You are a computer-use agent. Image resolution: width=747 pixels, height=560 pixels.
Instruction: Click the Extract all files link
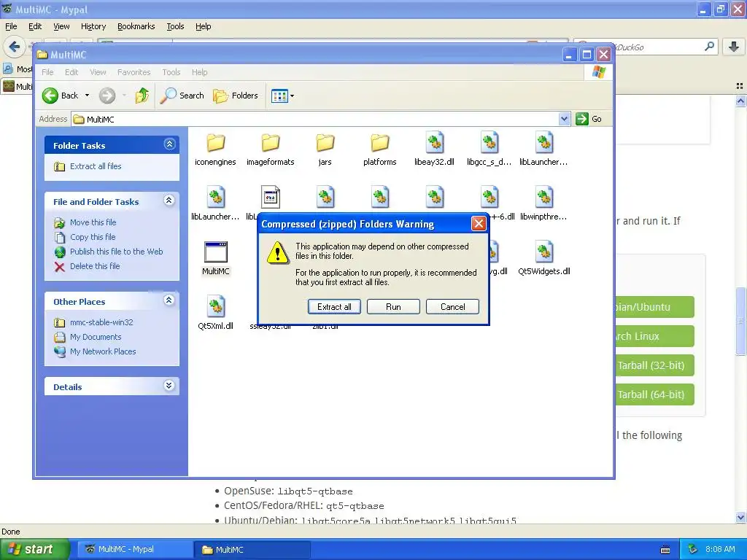tap(96, 166)
